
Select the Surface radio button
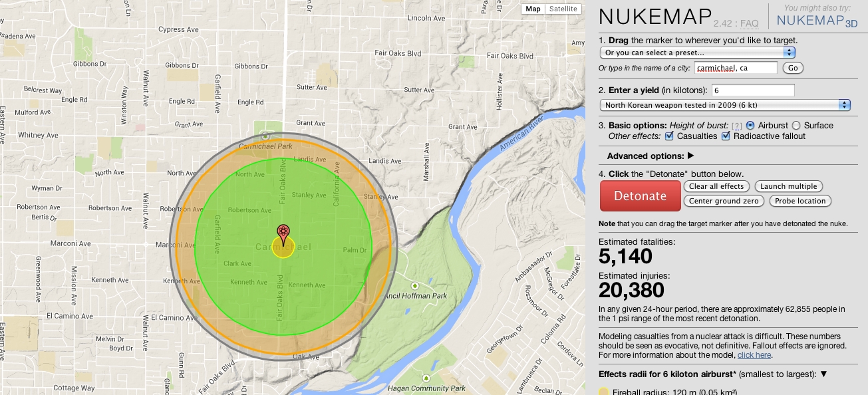[x=796, y=125]
